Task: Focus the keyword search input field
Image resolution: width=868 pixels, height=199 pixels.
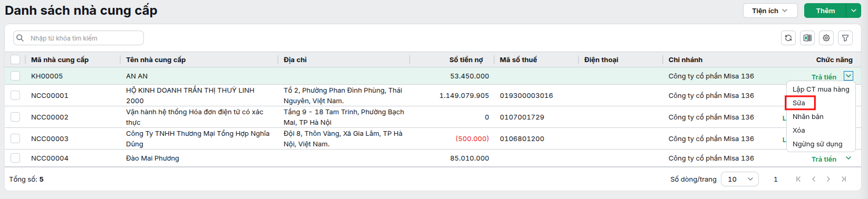Action: 79,38
